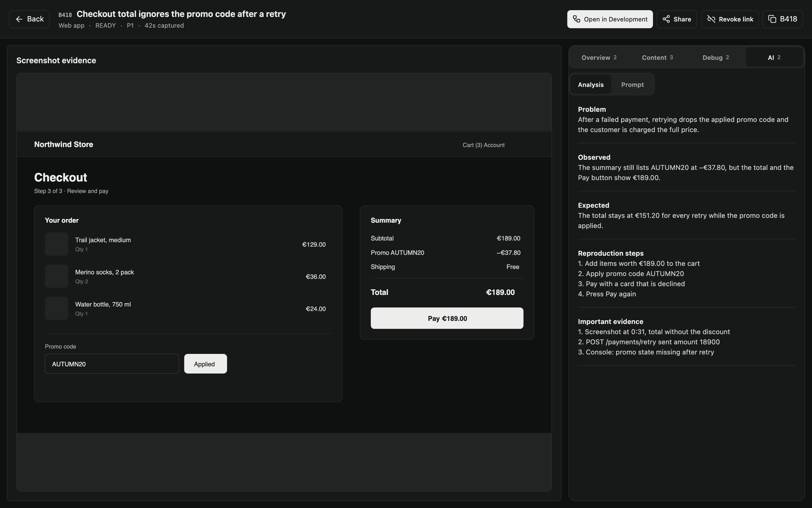Image resolution: width=812 pixels, height=508 pixels.
Task: Show the Analysis sub-tab
Action: click(591, 85)
